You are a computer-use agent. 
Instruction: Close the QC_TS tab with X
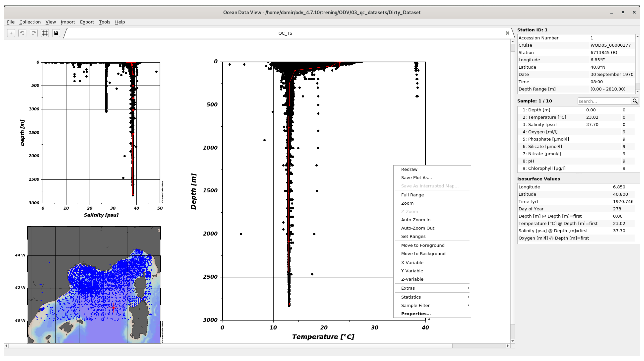tap(507, 33)
